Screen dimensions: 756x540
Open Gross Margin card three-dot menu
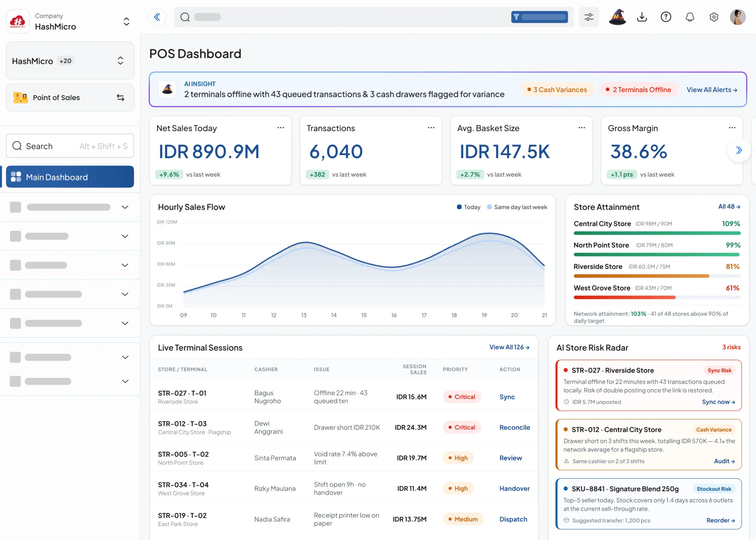(x=732, y=128)
